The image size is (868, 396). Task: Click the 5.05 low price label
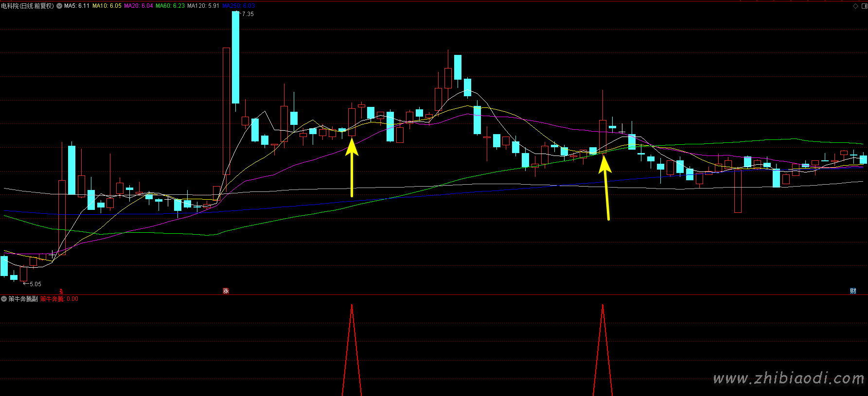point(35,284)
